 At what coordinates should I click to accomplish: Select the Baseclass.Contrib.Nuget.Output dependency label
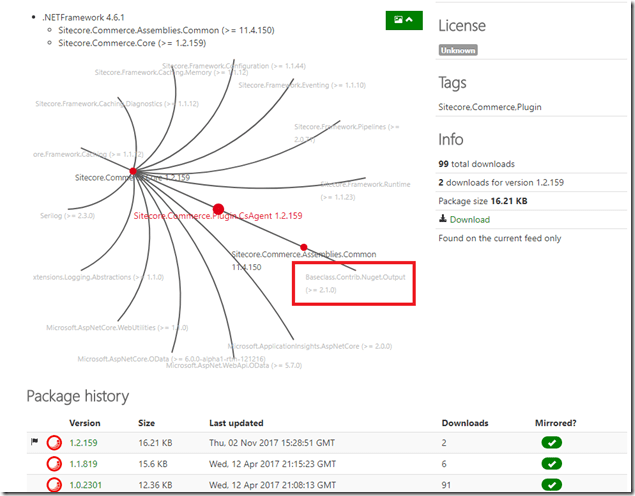(349, 280)
